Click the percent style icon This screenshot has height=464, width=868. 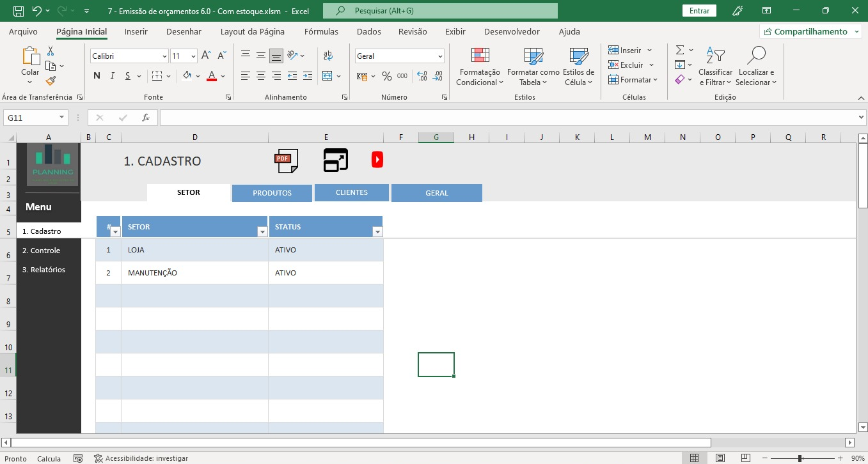pos(386,76)
